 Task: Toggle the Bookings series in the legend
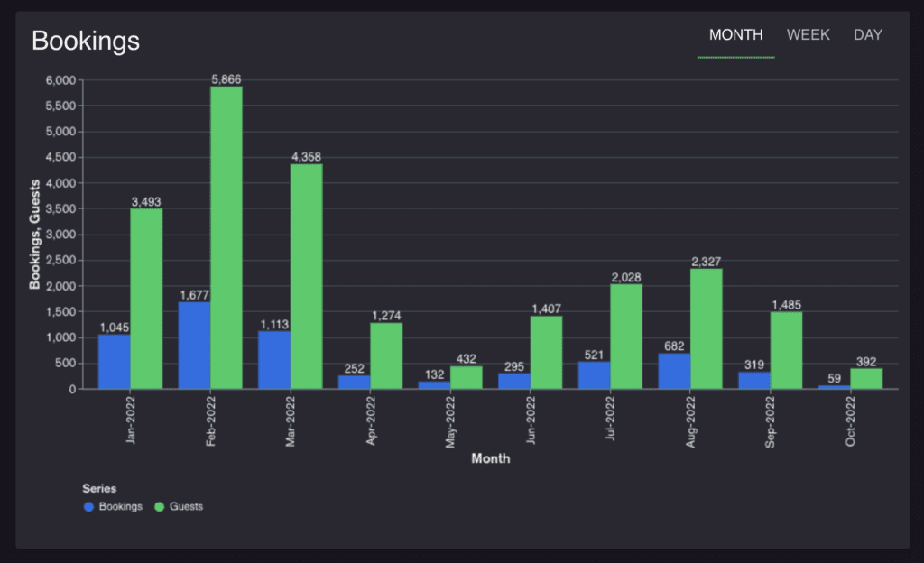[x=113, y=506]
